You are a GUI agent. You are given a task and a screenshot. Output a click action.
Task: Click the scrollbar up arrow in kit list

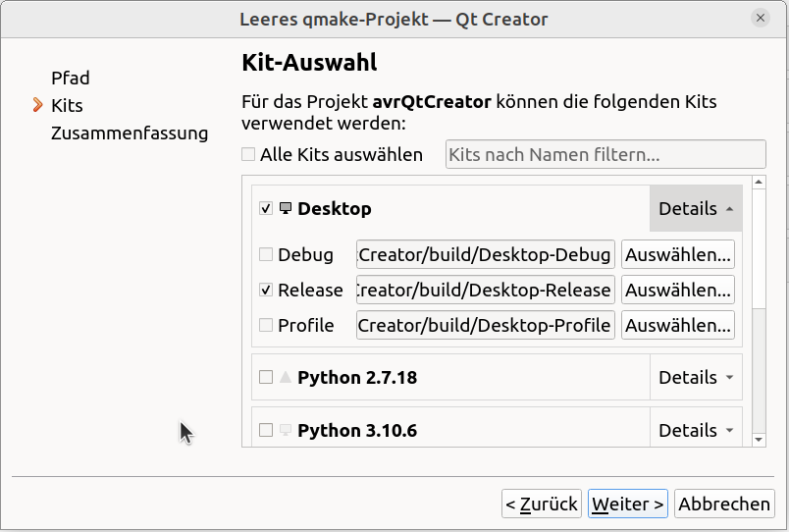(759, 183)
